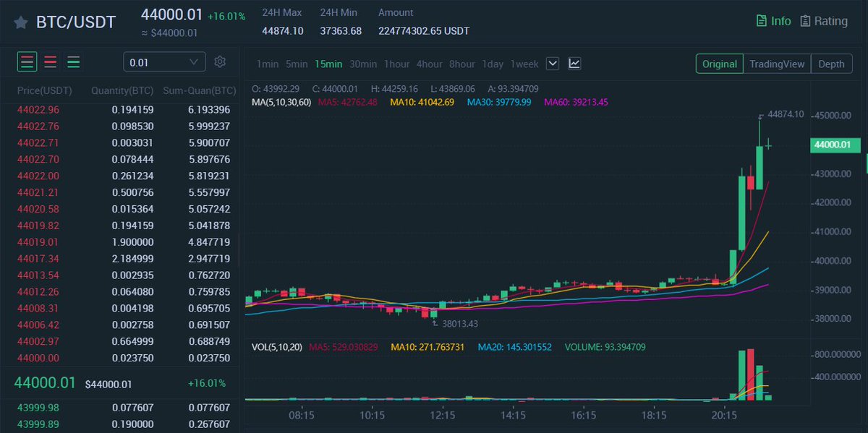This screenshot has height=433, width=868.
Task: Click the large last price 44000.01 in order book
Action: [45, 383]
